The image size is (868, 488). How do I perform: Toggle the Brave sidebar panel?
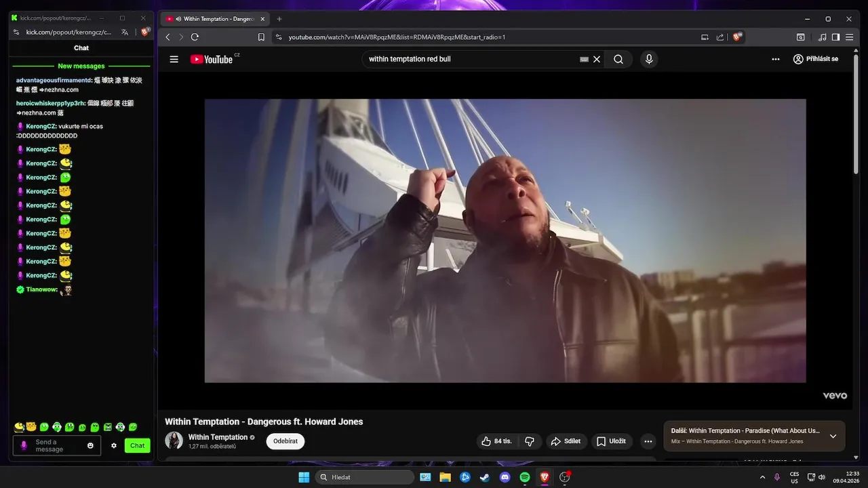pyautogui.click(x=835, y=37)
